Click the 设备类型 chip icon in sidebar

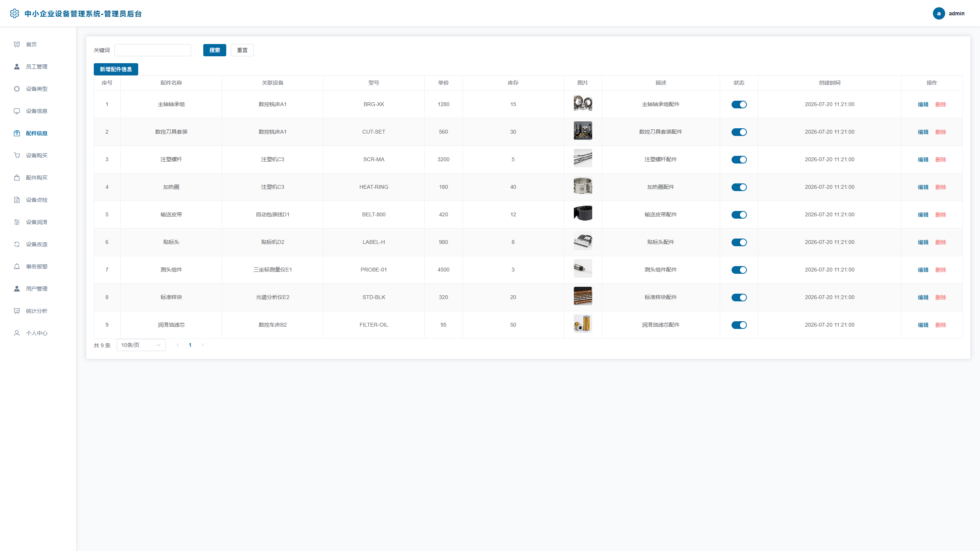[x=17, y=89]
